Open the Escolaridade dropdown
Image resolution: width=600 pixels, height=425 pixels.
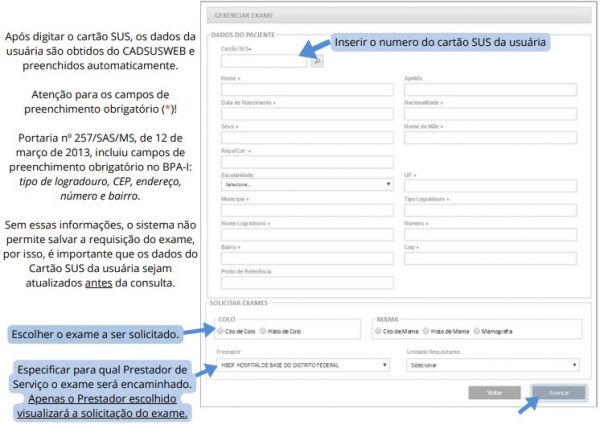click(306, 184)
